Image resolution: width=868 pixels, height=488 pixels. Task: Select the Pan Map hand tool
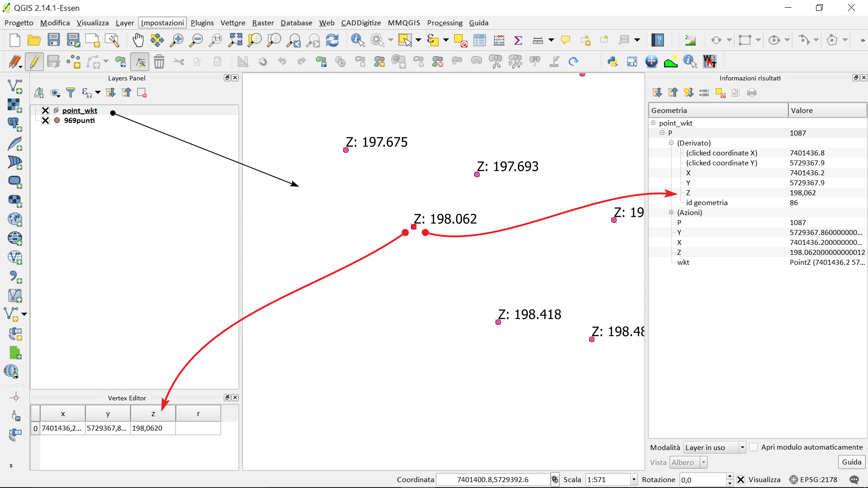138,40
